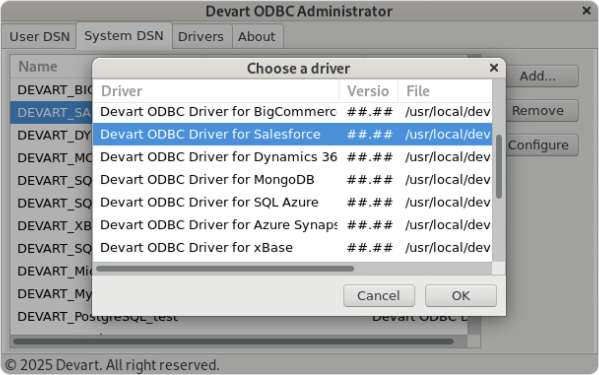Viewport: 599px width, 375px height.
Task: Switch to the User DSN tab
Action: pos(39,37)
